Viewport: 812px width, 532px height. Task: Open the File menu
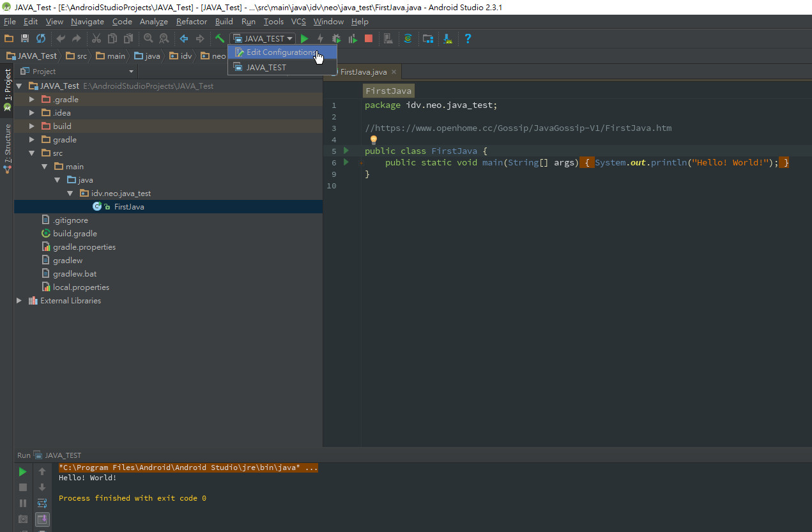10,22
